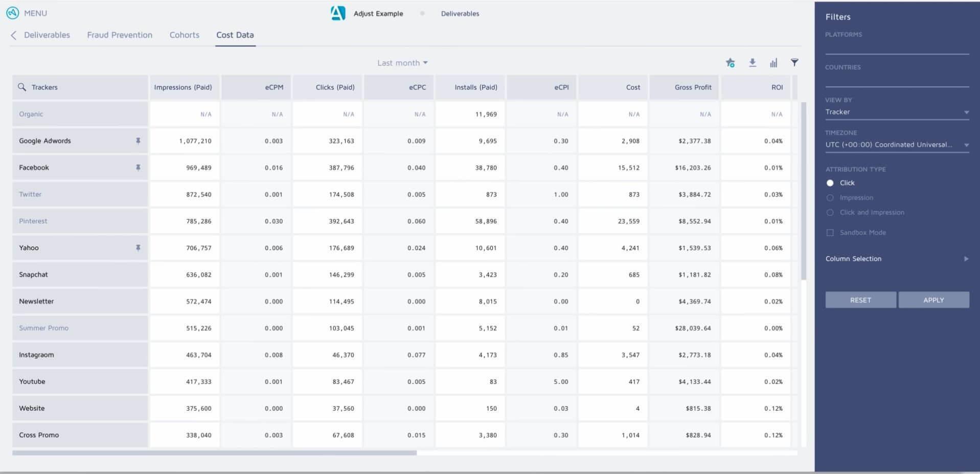The width and height of the screenshot is (980, 474).
Task: Click Organic installs value 11,969
Action: [x=486, y=115]
